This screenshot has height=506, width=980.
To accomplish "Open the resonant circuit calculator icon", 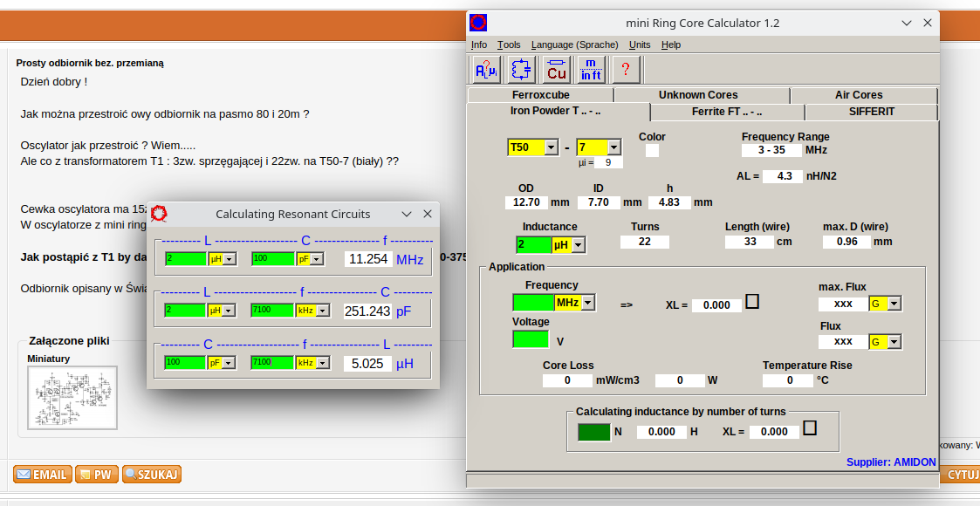I will (522, 70).
